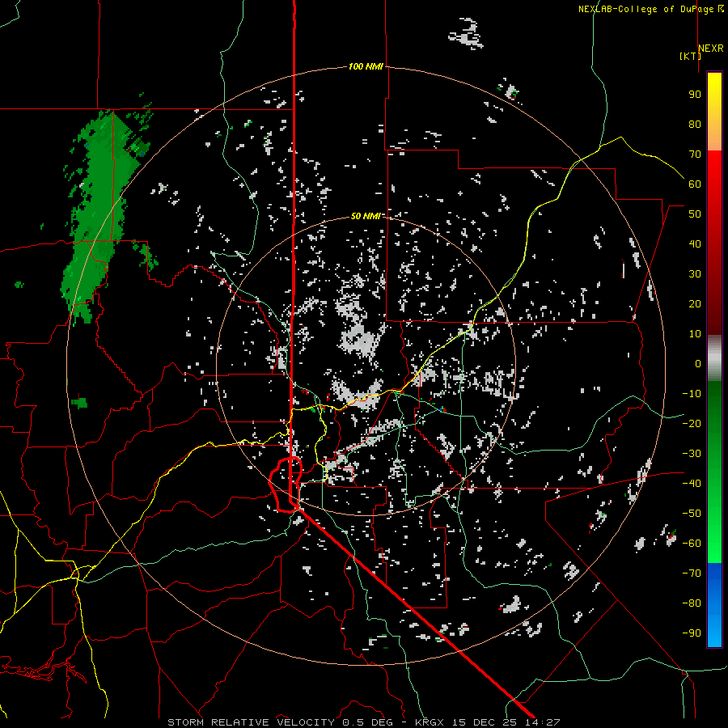Click the 90 knots label on color scale
728x728 pixels.
click(695, 95)
